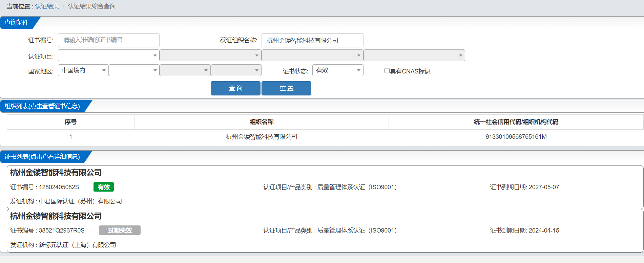Image resolution: width=644 pixels, height=263 pixels.
Task: Click the 国家地区 field label
Action: (41, 71)
